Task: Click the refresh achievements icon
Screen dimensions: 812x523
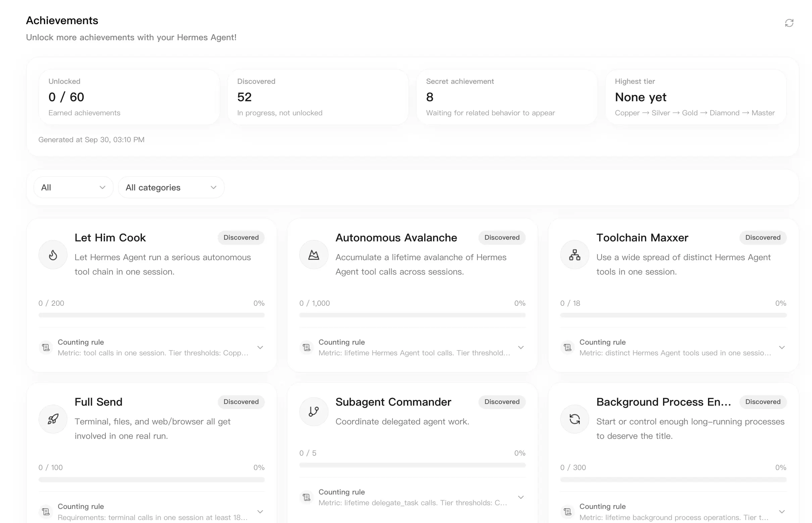Action: click(789, 23)
